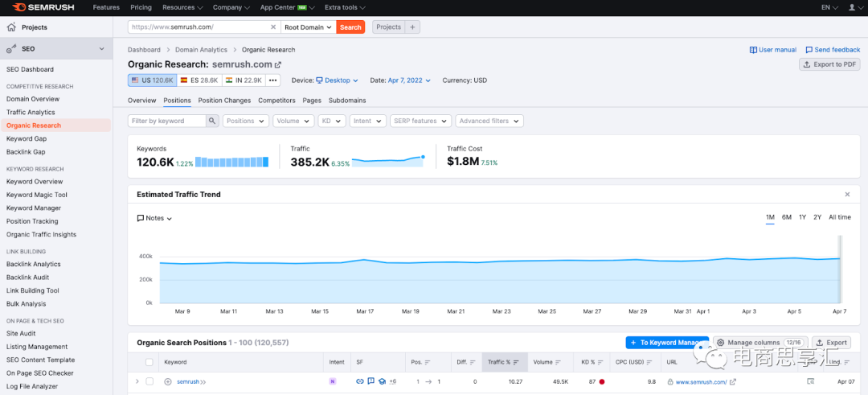
Task: Add semrush keyword with plus icon
Action: click(x=168, y=381)
